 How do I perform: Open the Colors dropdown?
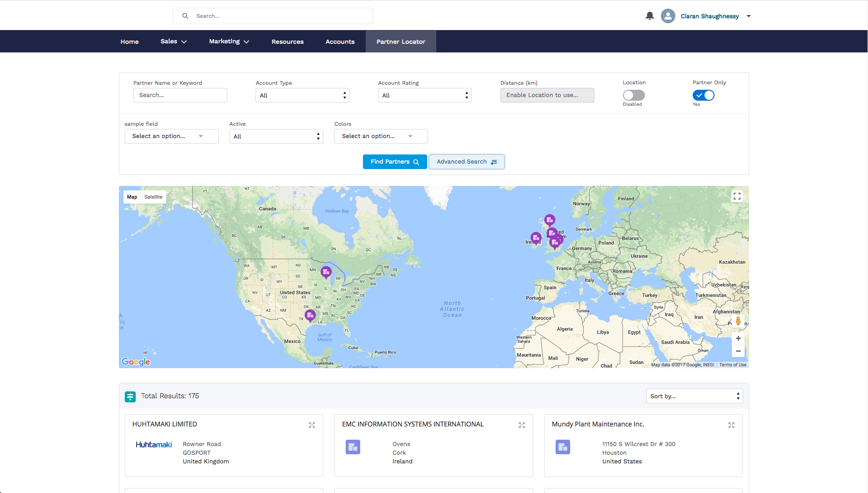[381, 136]
